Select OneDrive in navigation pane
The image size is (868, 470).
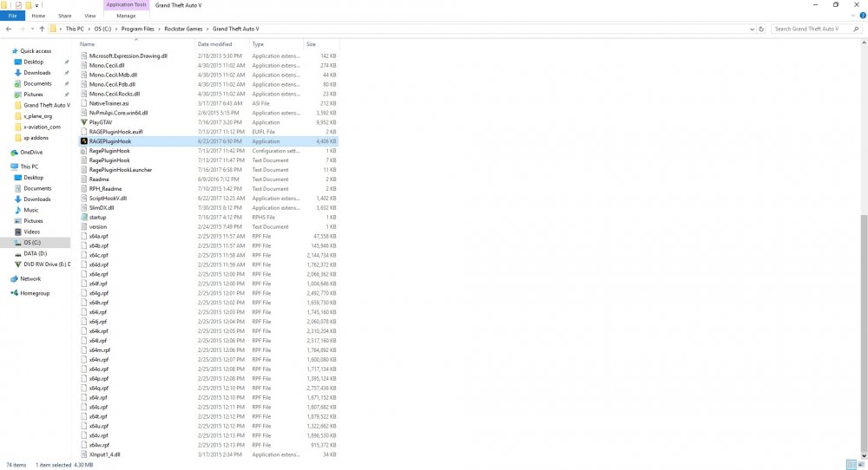[31, 152]
